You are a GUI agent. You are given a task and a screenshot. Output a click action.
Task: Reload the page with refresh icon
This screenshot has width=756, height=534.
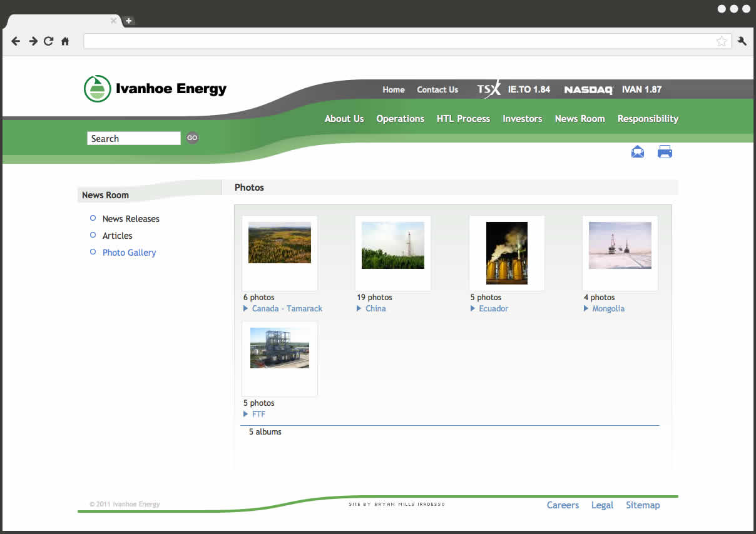(49, 41)
